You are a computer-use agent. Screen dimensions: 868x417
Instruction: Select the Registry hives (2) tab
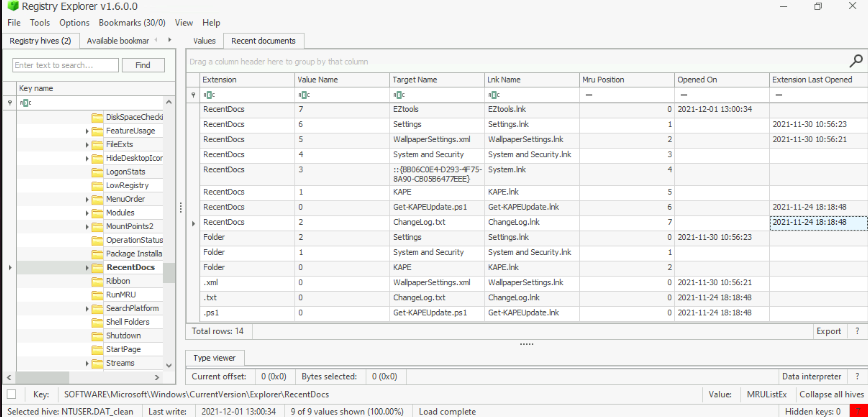pyautogui.click(x=41, y=41)
